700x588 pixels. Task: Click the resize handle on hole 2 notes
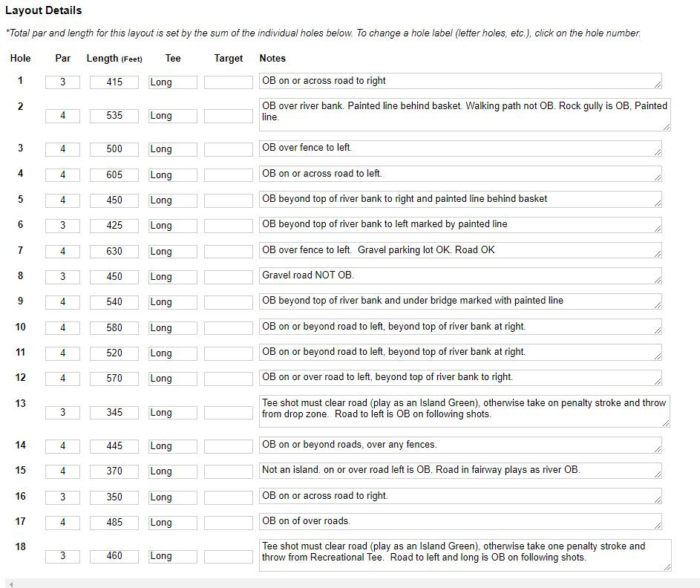pyautogui.click(x=666, y=127)
